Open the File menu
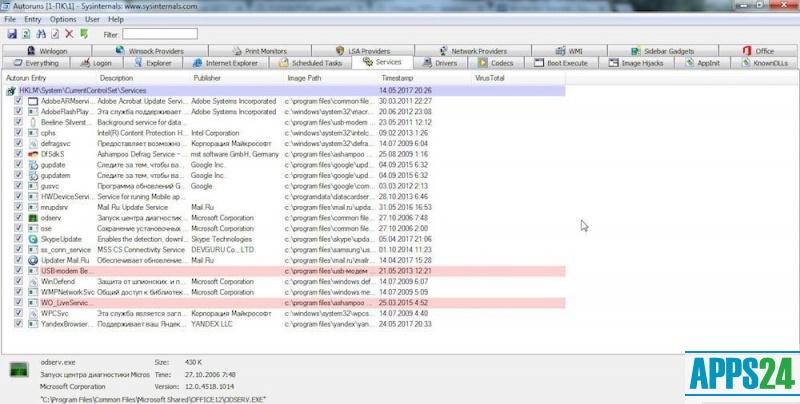Screen dimensions: 800x404 click(x=10, y=19)
